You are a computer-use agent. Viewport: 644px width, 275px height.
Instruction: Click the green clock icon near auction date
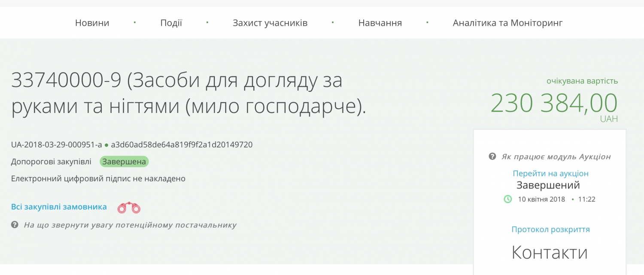click(507, 199)
